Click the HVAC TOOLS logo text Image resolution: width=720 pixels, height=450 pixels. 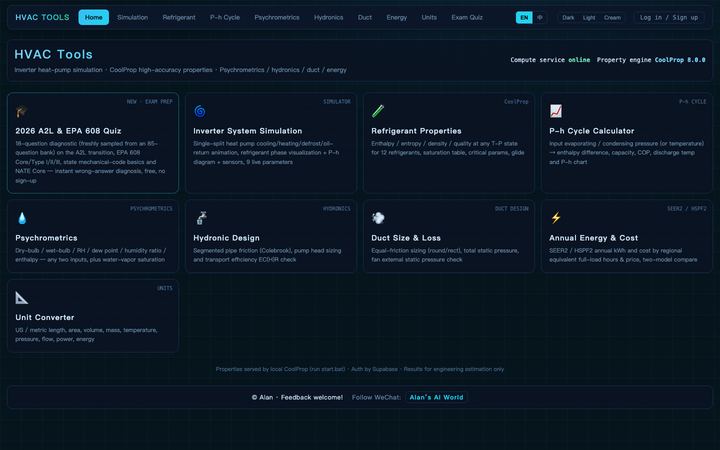42,17
